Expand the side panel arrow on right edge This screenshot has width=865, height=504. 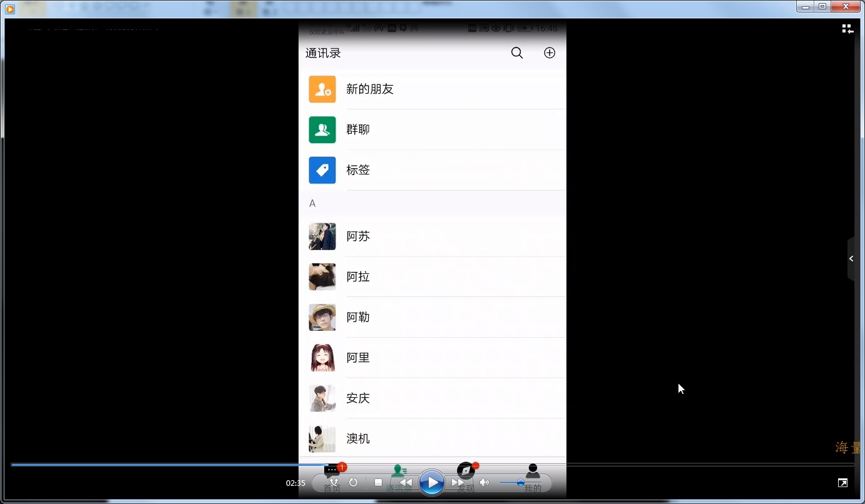(851, 258)
